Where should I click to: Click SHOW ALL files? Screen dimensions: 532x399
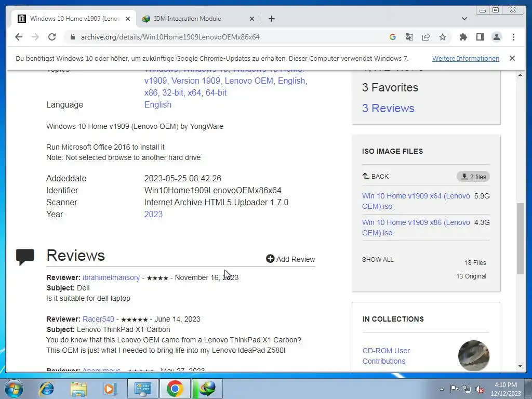coord(378,260)
